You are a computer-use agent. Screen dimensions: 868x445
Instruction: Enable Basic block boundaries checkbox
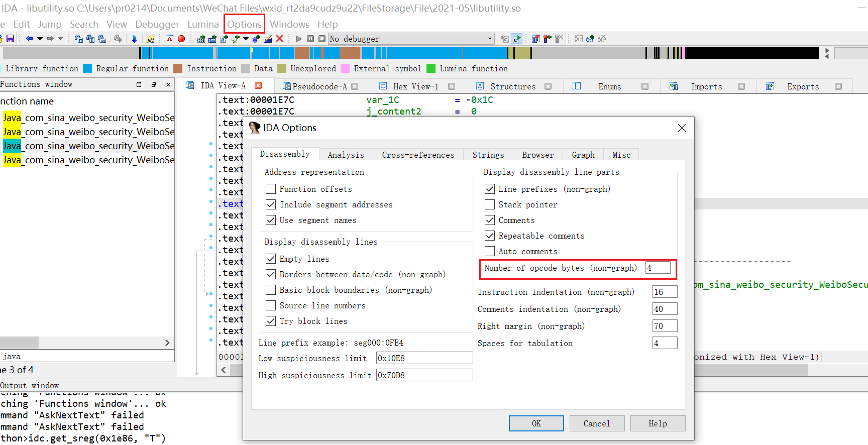(271, 290)
